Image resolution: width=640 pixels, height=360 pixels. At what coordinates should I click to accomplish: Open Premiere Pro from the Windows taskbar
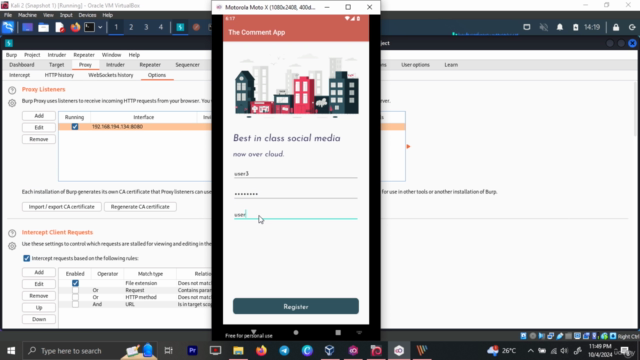pos(192,351)
